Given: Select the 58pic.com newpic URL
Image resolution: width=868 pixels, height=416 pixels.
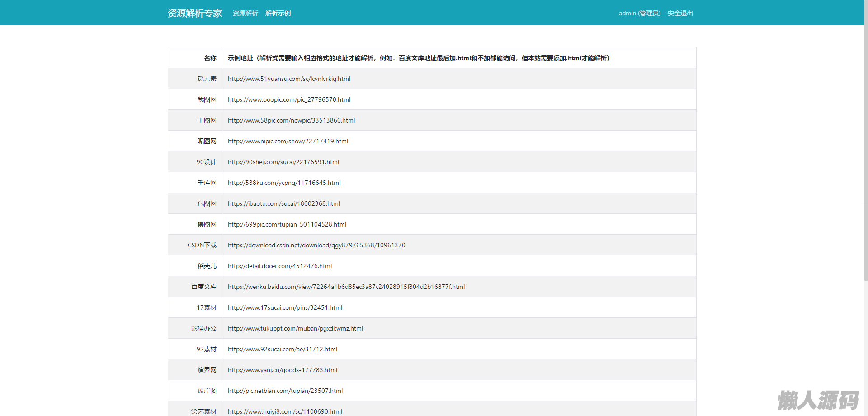Looking at the screenshot, I should coord(292,120).
